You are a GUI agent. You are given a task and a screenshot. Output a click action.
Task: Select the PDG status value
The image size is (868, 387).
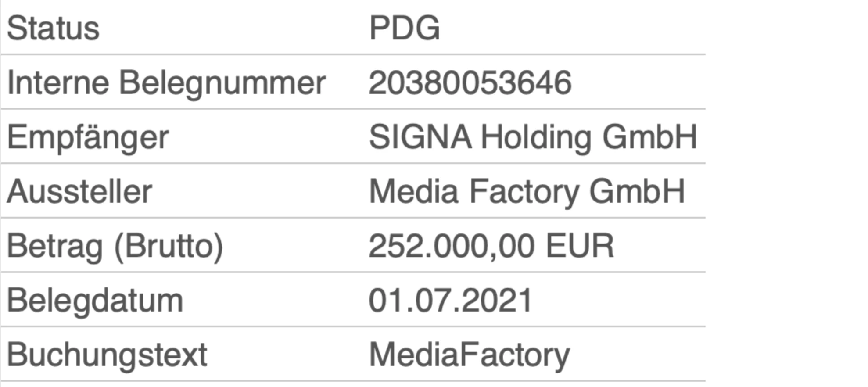404,29
